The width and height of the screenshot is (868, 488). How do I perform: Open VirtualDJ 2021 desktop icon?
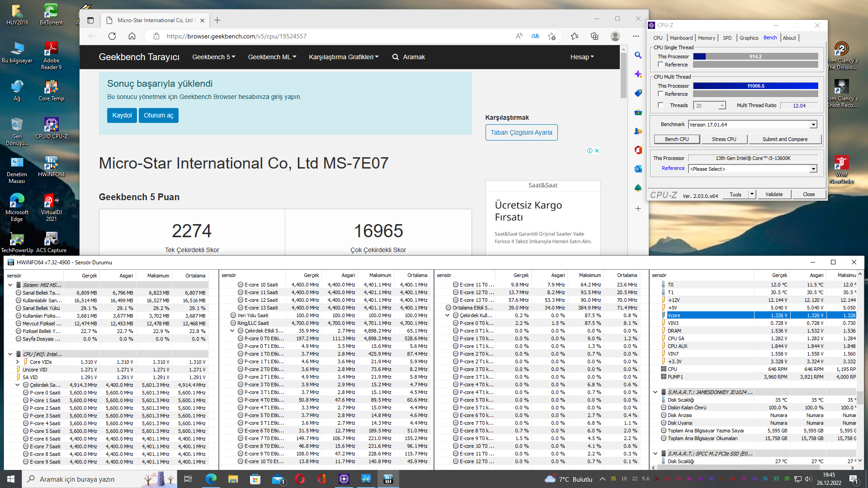click(x=51, y=207)
